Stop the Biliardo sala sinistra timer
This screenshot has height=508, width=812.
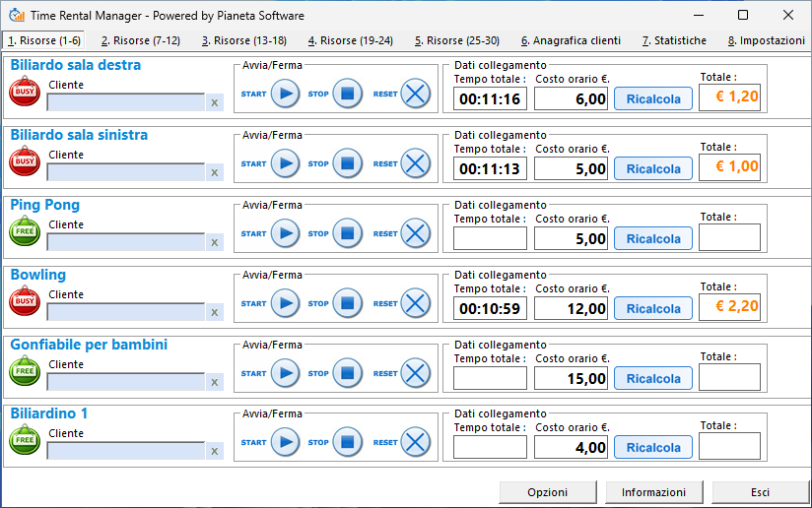[x=347, y=163]
